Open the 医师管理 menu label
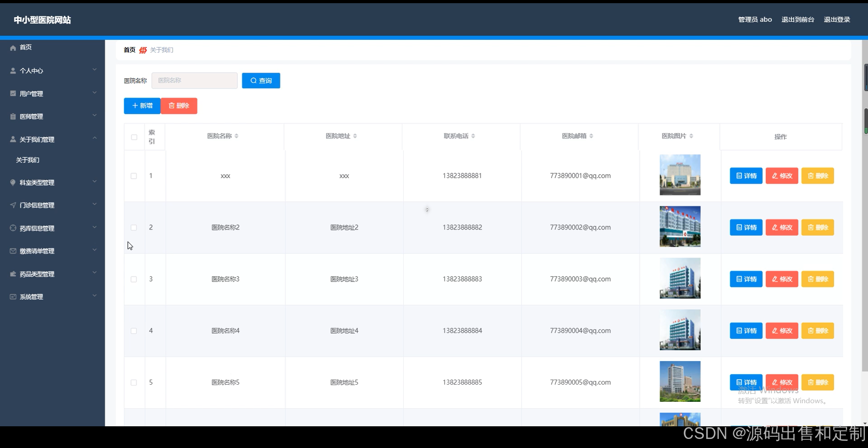This screenshot has height=448, width=868. (31, 116)
